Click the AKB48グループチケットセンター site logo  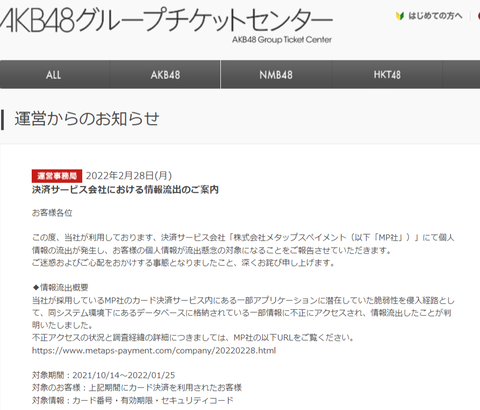pyautogui.click(x=167, y=20)
